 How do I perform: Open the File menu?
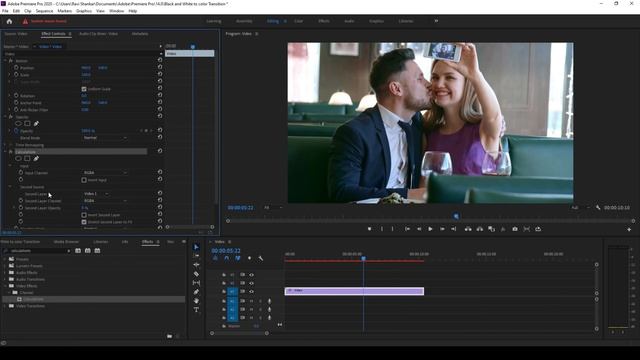pyautogui.click(x=5, y=11)
